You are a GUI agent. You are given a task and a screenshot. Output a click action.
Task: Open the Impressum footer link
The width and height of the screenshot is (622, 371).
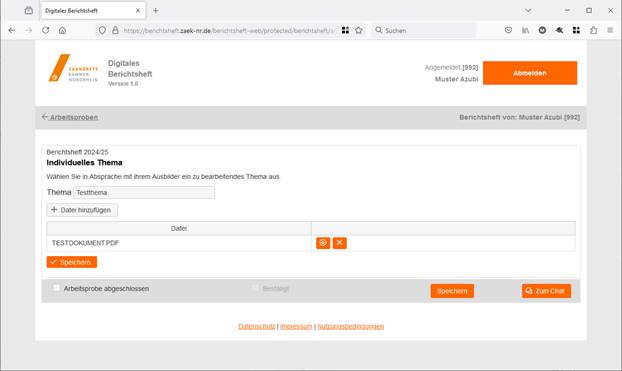click(296, 326)
